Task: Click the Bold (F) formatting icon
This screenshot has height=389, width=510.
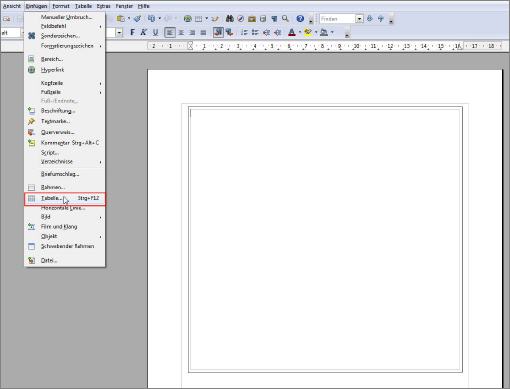Action: tap(132, 32)
